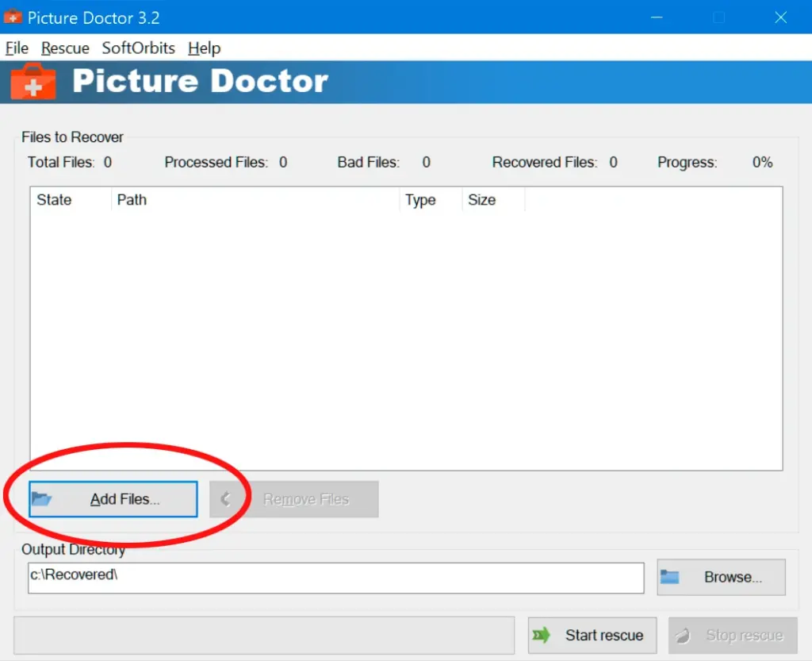This screenshot has width=812, height=661.
Task: Click the folder icon on Browse button
Action: point(670,577)
